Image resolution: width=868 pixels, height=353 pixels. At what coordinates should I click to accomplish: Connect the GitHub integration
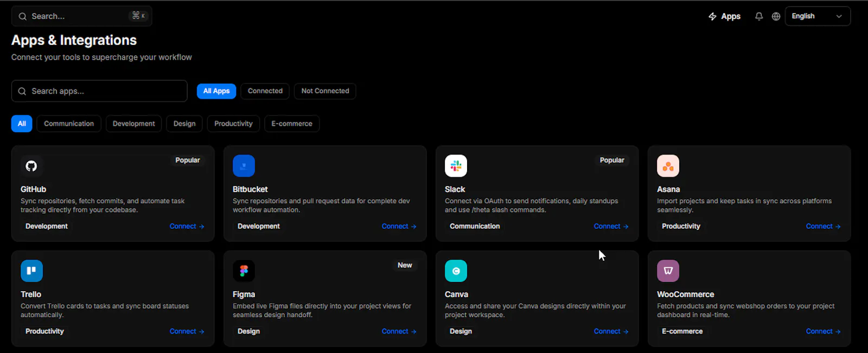coord(187,226)
